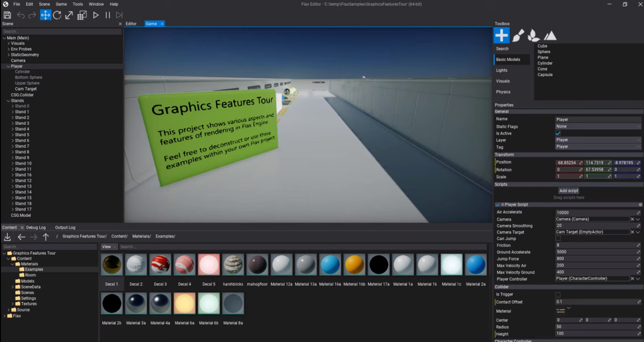Select the Rotate tool in the toolbar
The image size is (644, 342).
[57, 15]
